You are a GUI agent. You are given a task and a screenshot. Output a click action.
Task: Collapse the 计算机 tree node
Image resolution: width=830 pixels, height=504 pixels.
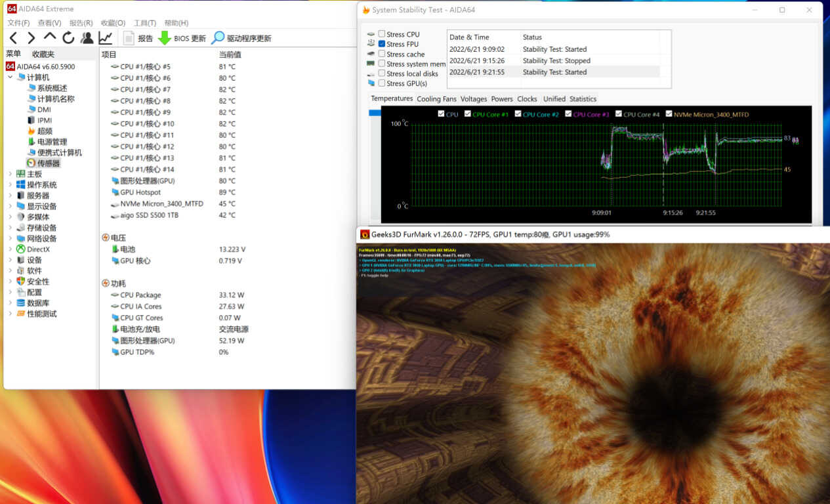10,77
